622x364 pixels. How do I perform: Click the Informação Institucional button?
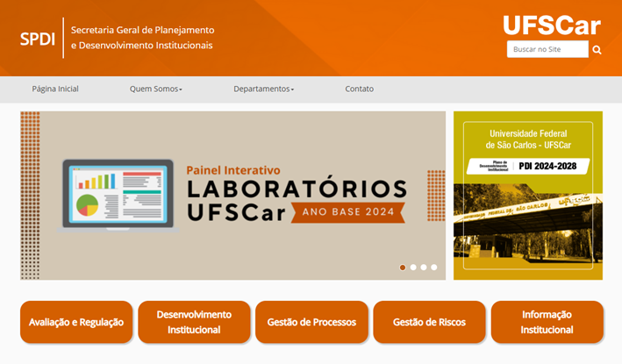coord(547,322)
